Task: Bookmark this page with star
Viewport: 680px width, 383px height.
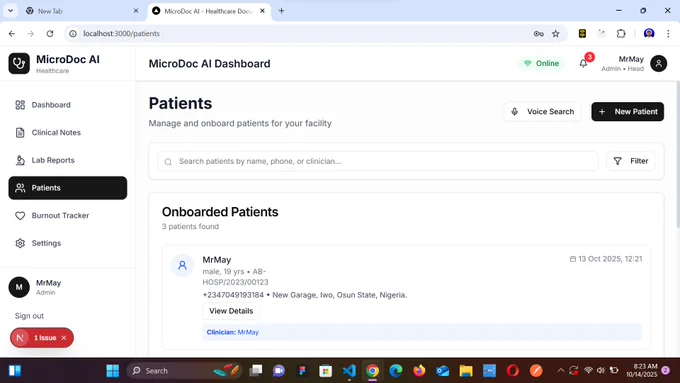Action: [556, 34]
